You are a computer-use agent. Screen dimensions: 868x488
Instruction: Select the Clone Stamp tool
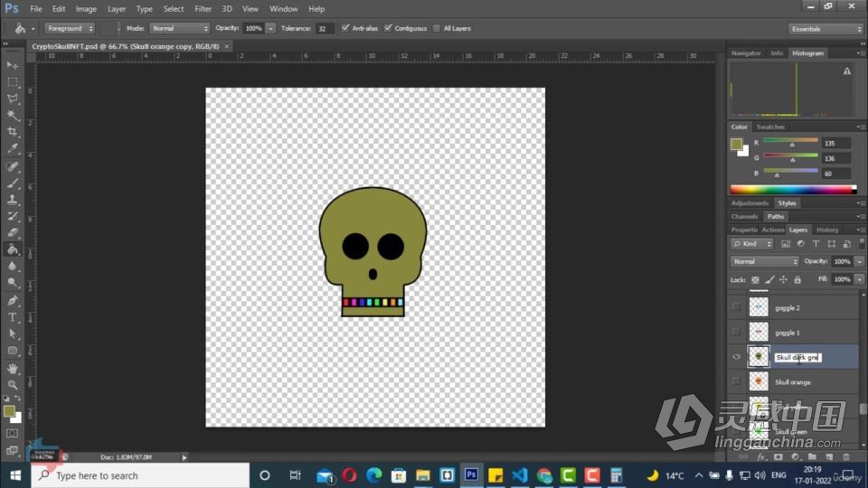tap(12, 200)
